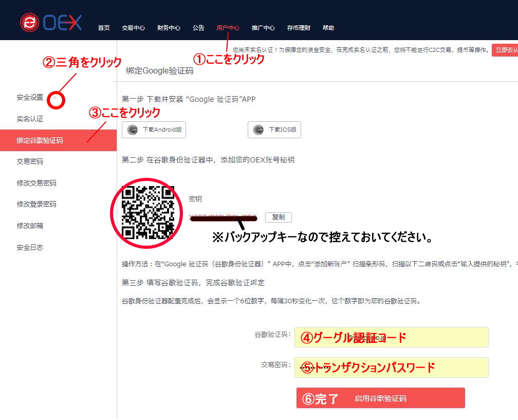Click the Google authenticator QR code
Image resolution: width=518 pixels, height=420 pixels.
tap(147, 213)
